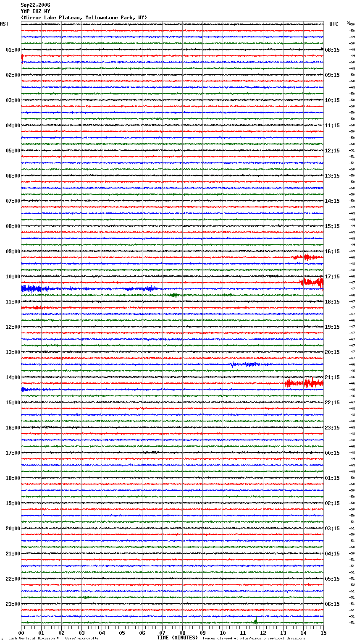Screen dimensions: 357x644
Task: Select the 22:00 MST time label
Action: [13, 579]
